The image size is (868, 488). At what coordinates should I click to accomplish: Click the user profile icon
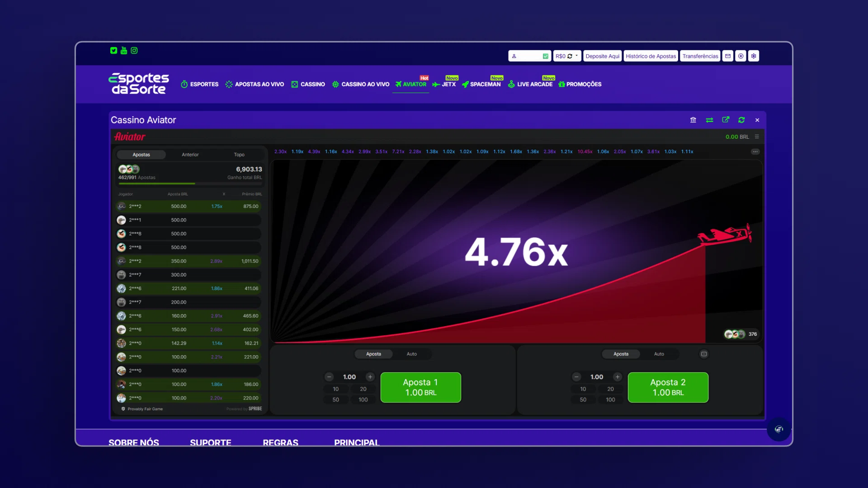tap(514, 56)
